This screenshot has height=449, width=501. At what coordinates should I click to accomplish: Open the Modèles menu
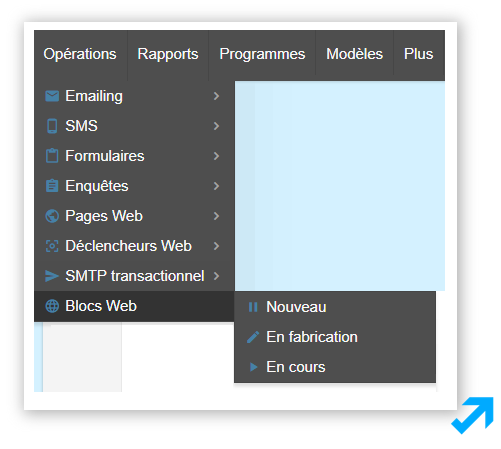point(355,55)
